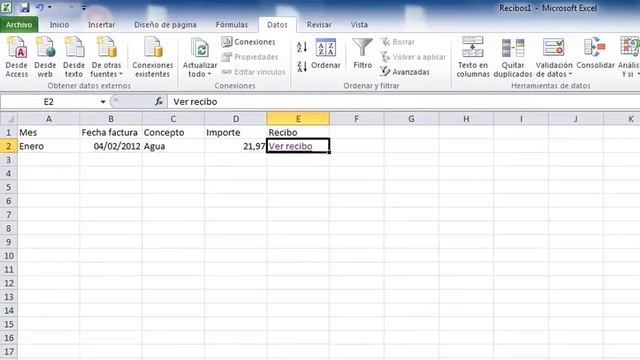Click the insert function fx button
The image size is (640, 360).
coord(158,102)
